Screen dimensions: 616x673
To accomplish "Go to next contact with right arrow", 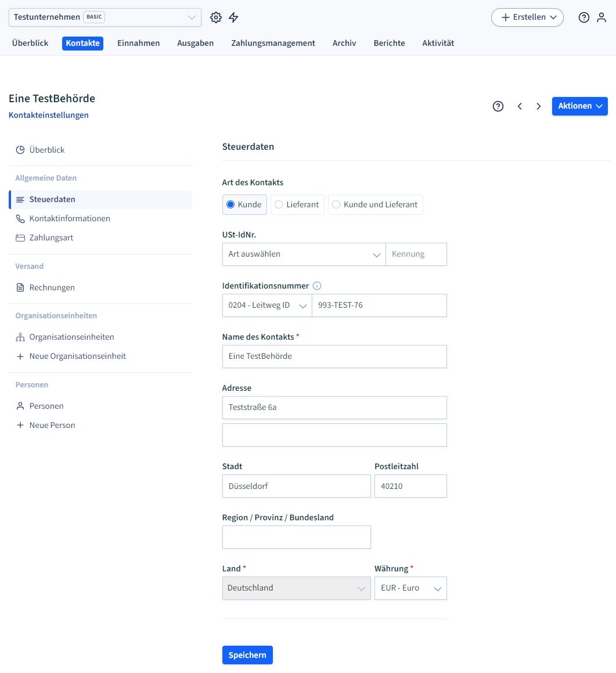I will click(x=539, y=106).
